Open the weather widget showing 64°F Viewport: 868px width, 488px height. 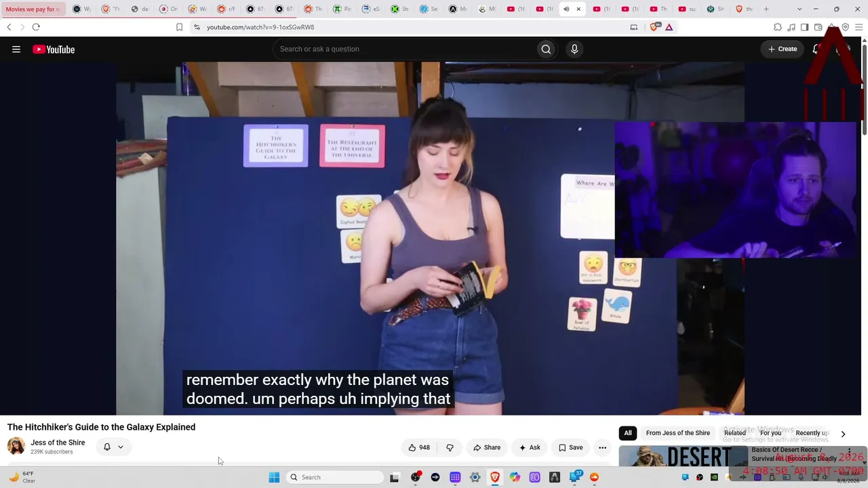click(x=22, y=477)
